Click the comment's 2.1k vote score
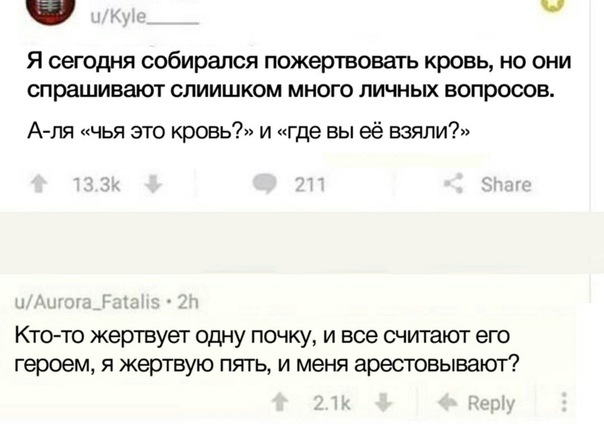Viewport: 604px width, 424px height. 332,403
